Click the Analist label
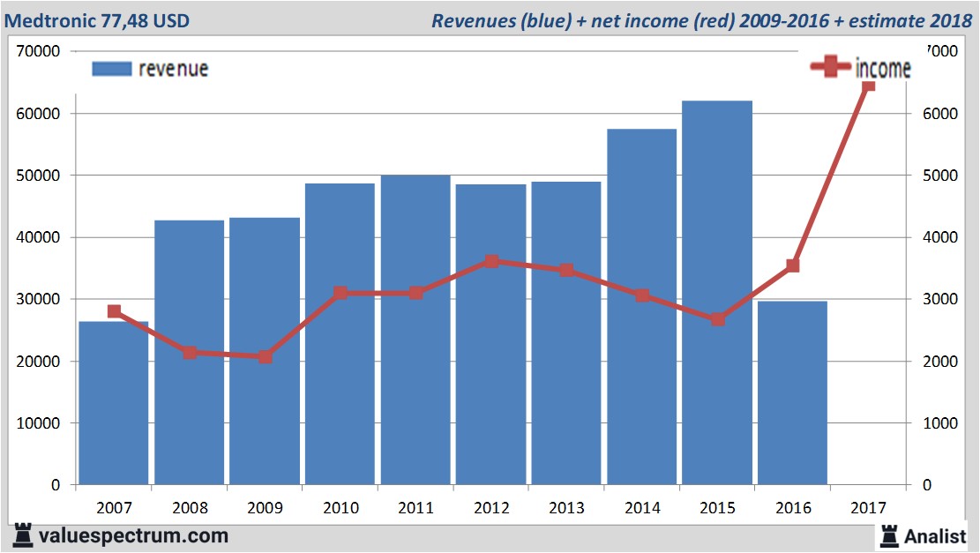Screen dimensions: 980x553 click(935, 536)
